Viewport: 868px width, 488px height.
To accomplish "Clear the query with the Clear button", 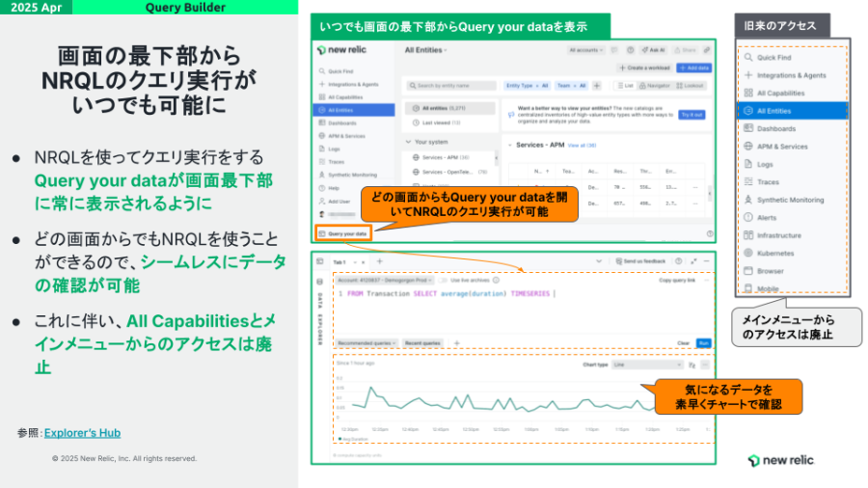I will coord(684,343).
